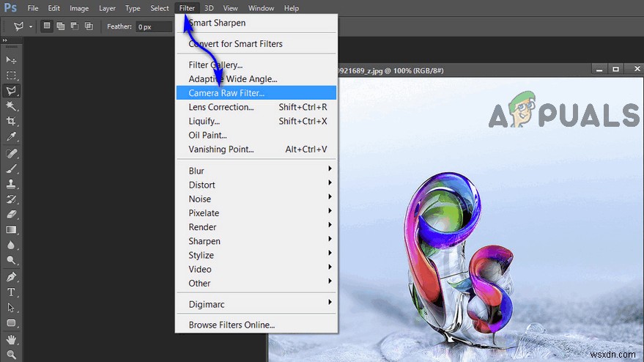The height and width of the screenshot is (362, 644).
Task: Select the Blur tool
Action: click(11, 245)
